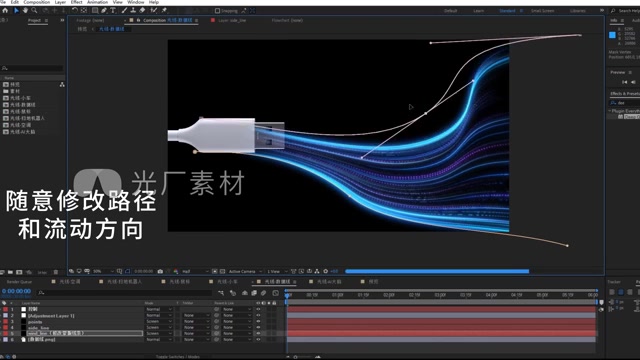The height and width of the screenshot is (360, 640).
Task: Open parent link dropdown for layer 1
Action: click(x=236, y=309)
